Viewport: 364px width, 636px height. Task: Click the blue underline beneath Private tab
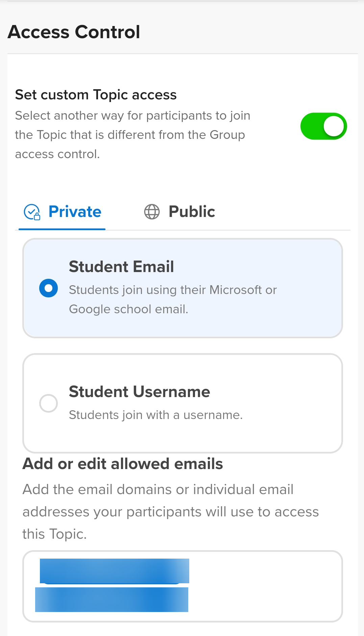(x=62, y=229)
